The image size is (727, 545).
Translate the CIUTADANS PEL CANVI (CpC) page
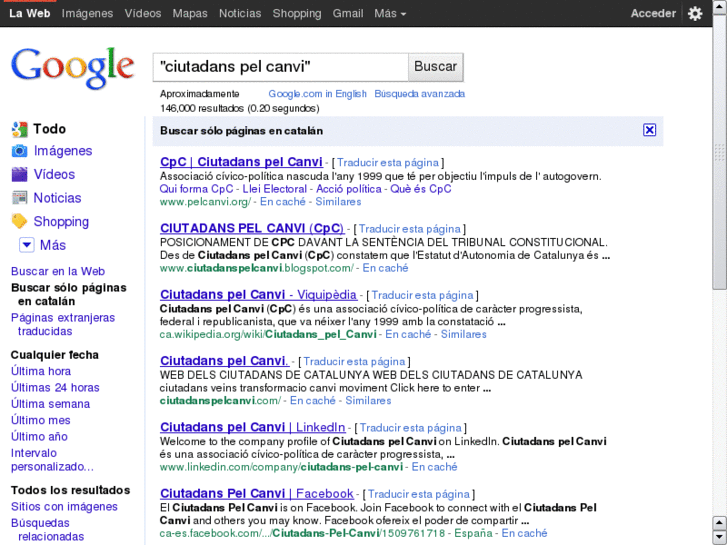tap(409, 229)
